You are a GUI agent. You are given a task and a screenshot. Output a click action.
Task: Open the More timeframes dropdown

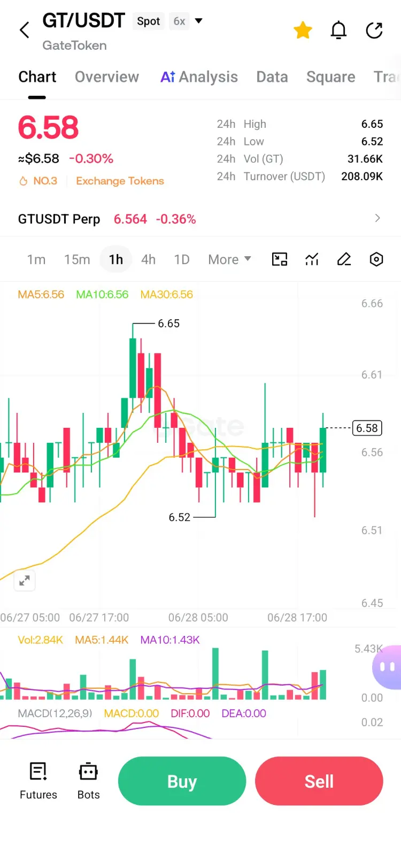point(229,259)
